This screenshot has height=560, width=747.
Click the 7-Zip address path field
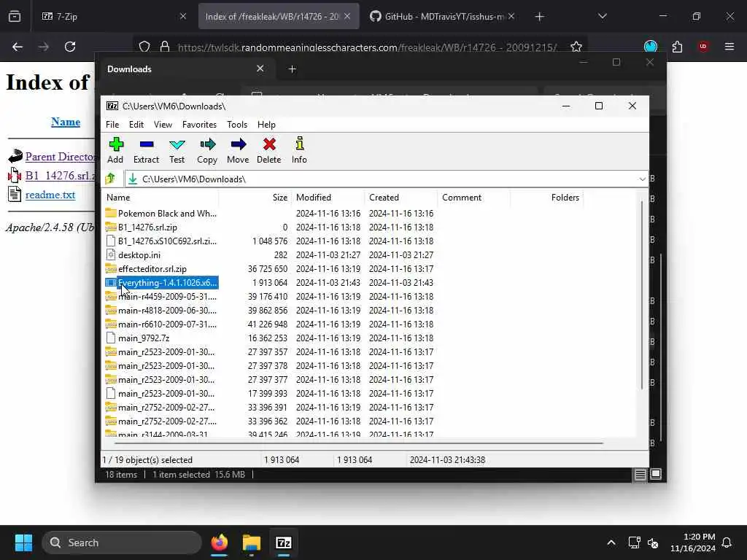[x=386, y=179]
